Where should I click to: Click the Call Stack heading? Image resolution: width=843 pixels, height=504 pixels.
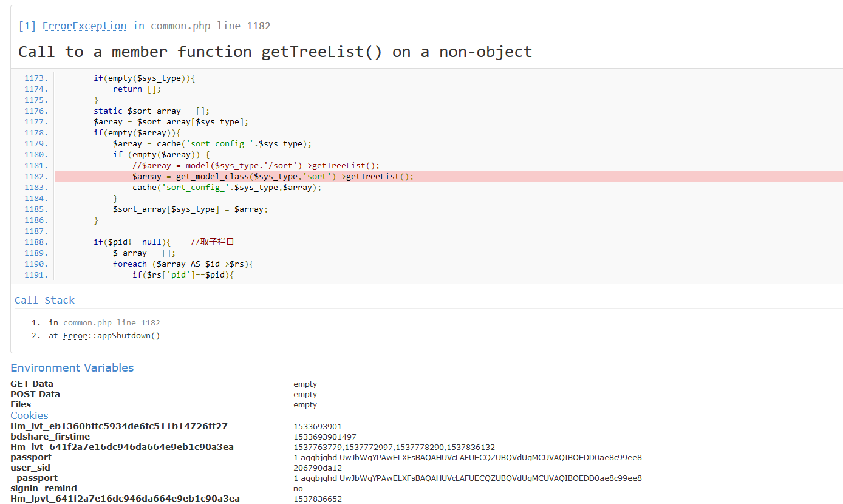pos(44,301)
